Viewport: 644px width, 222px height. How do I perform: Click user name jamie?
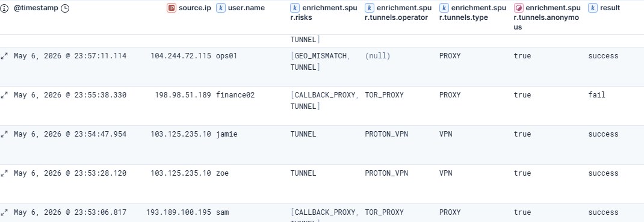(227, 134)
